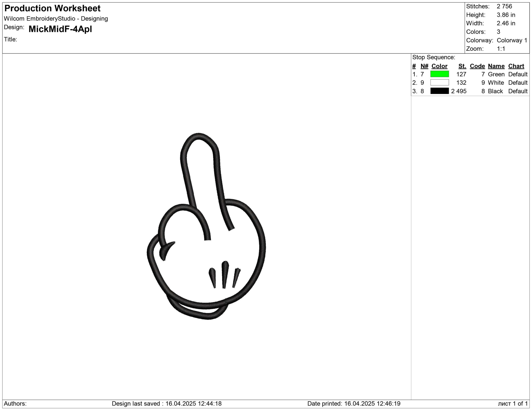Screen dimensions: 532x409
Task: Click the Stop Sequence label
Action: click(x=433, y=58)
